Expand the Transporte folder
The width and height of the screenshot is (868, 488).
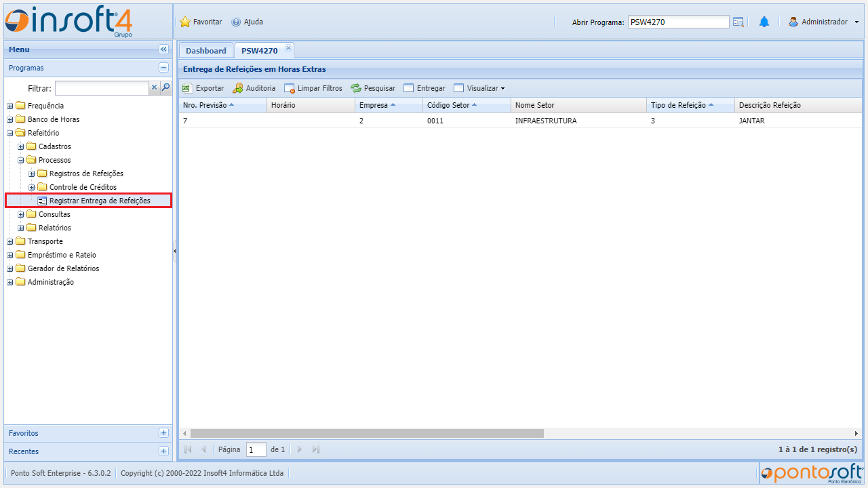(10, 242)
